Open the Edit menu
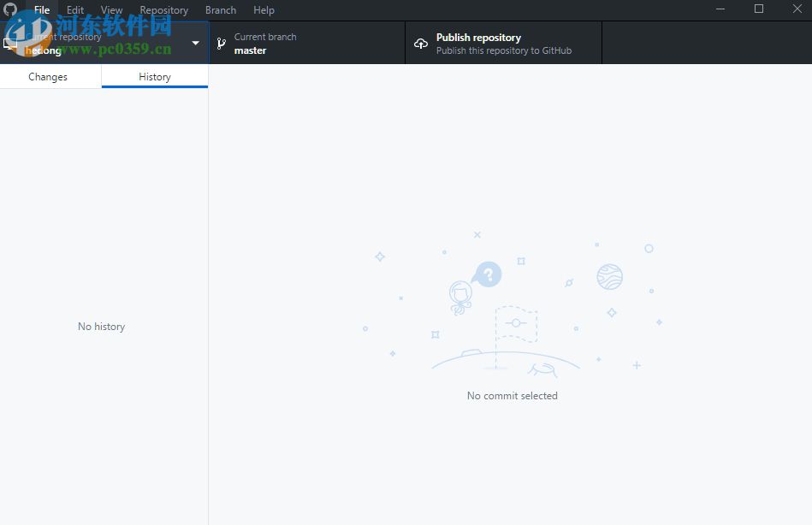 74,9
